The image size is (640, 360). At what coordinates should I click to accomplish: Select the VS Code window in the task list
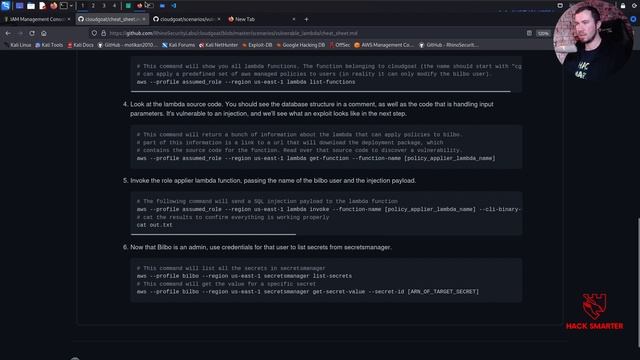(x=174, y=6)
